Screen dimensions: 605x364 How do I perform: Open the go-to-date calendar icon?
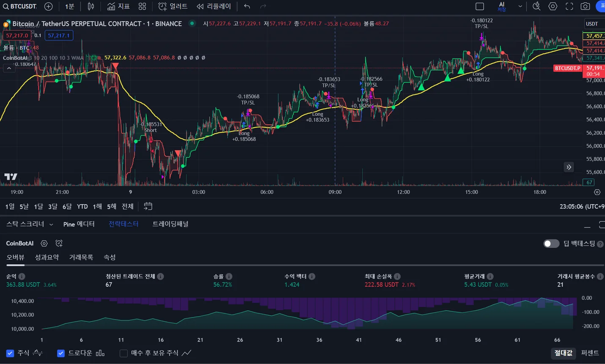point(148,206)
